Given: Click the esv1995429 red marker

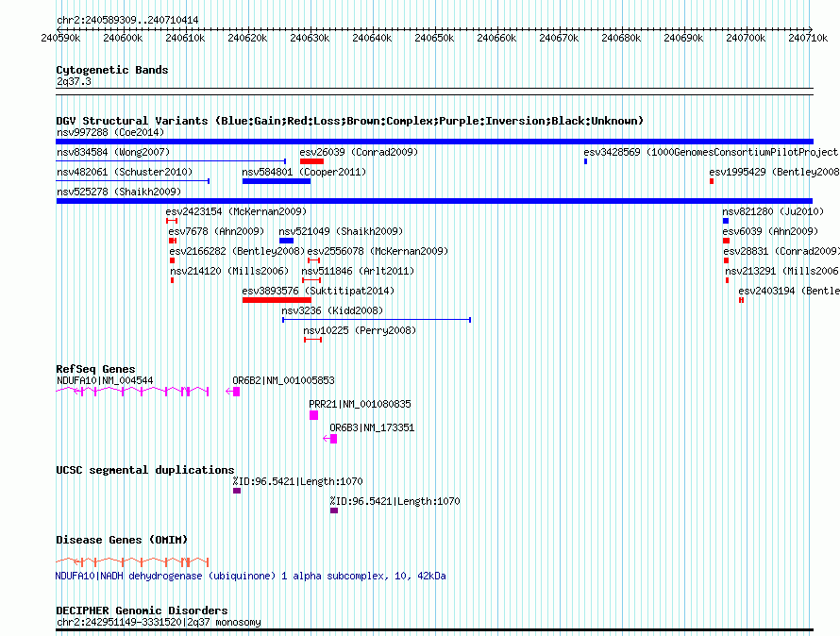Looking at the screenshot, I should [712, 181].
